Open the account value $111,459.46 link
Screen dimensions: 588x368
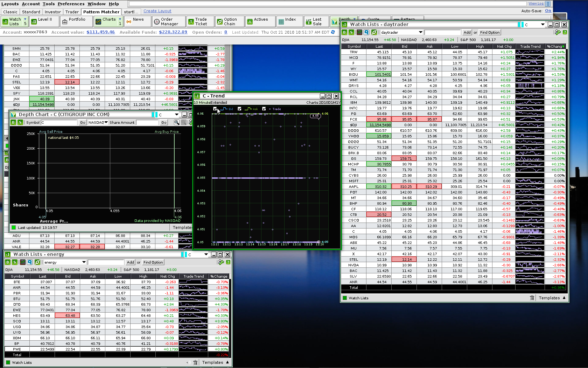[x=100, y=32]
